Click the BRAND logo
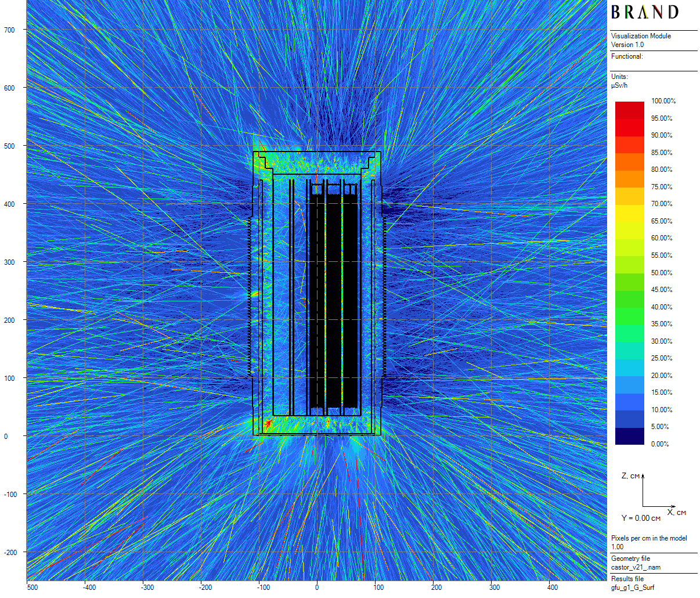Image resolution: width=700 pixels, height=598 pixels. [x=644, y=12]
